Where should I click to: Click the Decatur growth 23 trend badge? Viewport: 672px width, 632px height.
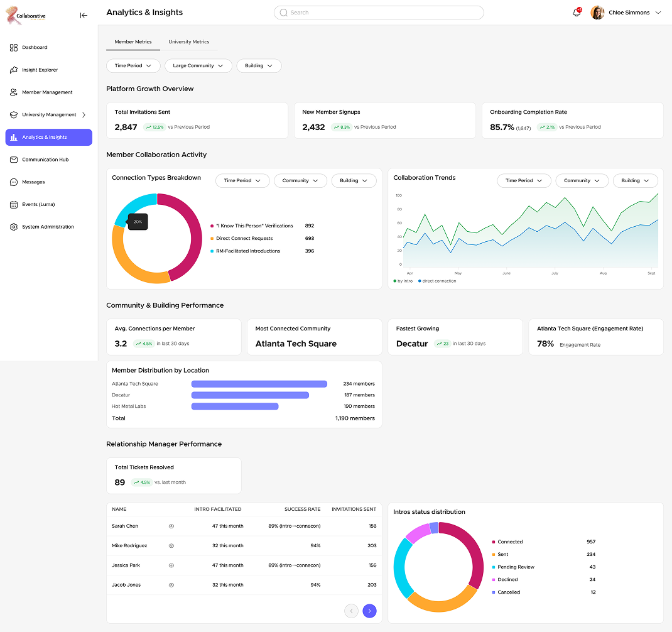[x=442, y=344]
